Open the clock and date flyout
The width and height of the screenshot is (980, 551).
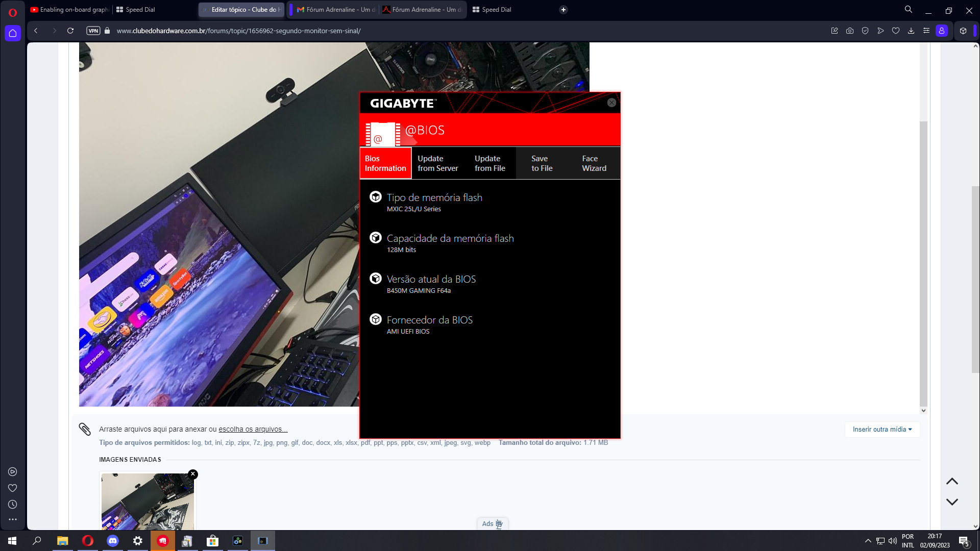pyautogui.click(x=935, y=541)
